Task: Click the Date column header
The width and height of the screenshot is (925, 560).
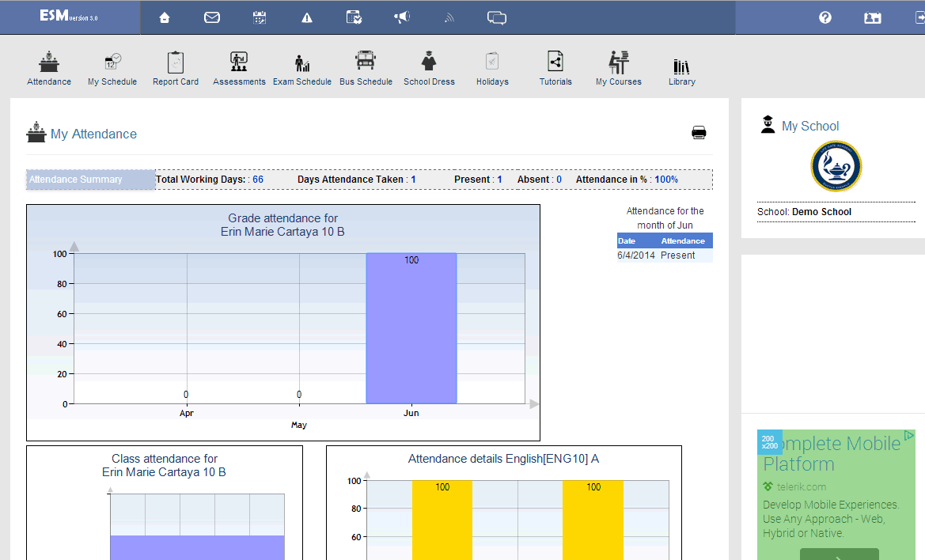Action: [x=627, y=240]
